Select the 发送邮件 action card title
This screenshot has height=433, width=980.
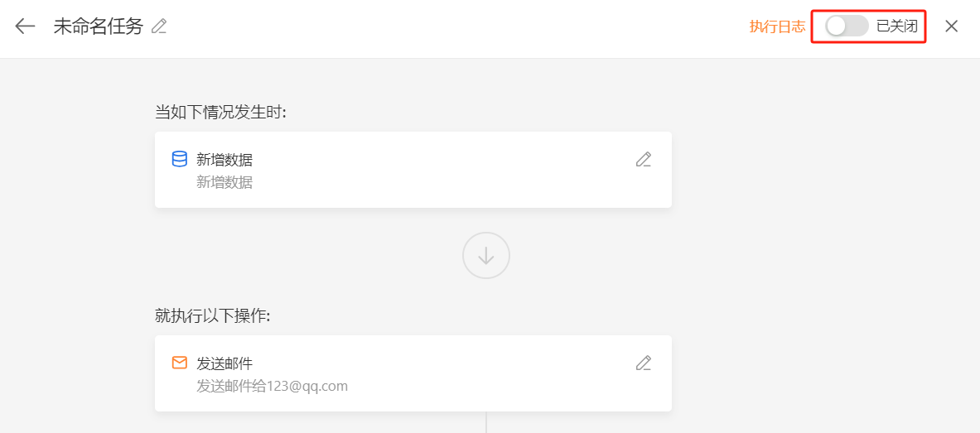coord(224,363)
